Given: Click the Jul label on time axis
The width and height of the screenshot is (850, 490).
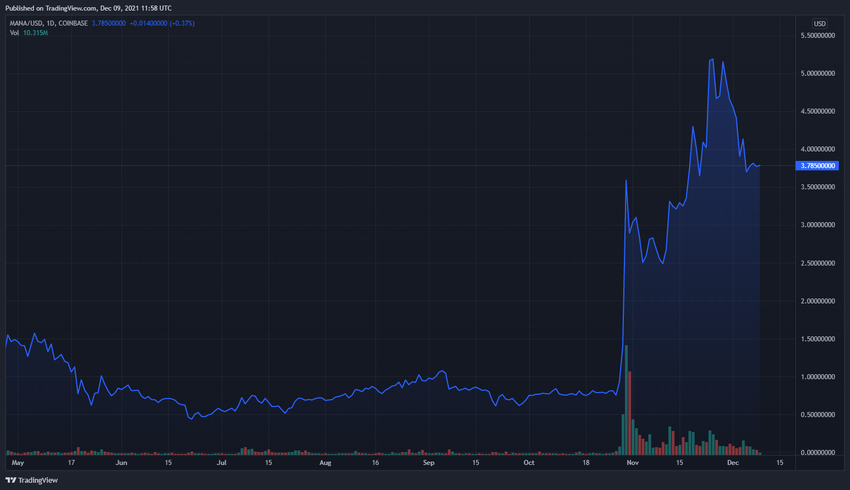Looking at the screenshot, I should pos(222,463).
